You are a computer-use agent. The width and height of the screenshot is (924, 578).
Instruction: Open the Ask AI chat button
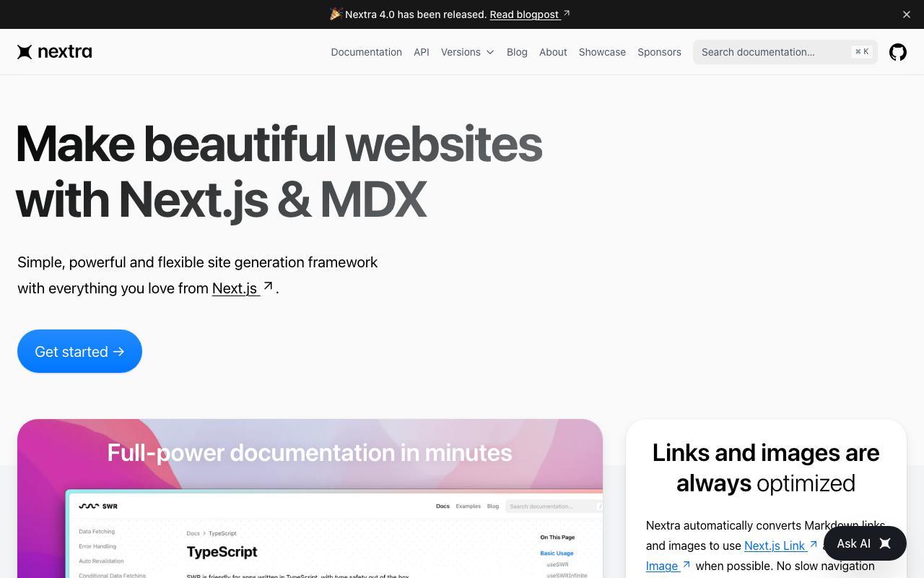coord(865,543)
